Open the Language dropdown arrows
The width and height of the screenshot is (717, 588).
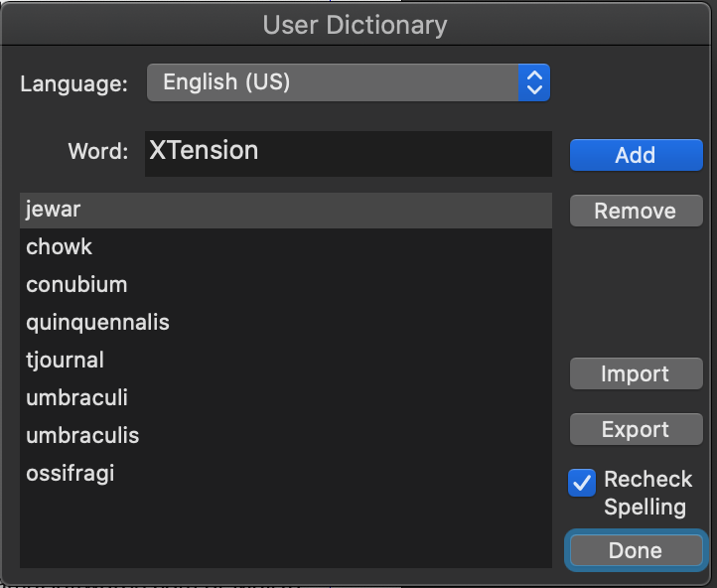click(x=534, y=82)
